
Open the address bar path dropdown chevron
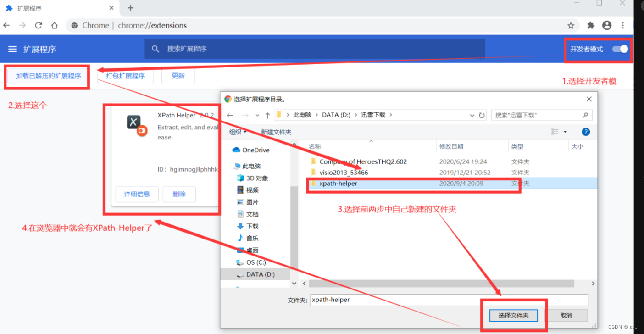pyautogui.click(x=472, y=115)
